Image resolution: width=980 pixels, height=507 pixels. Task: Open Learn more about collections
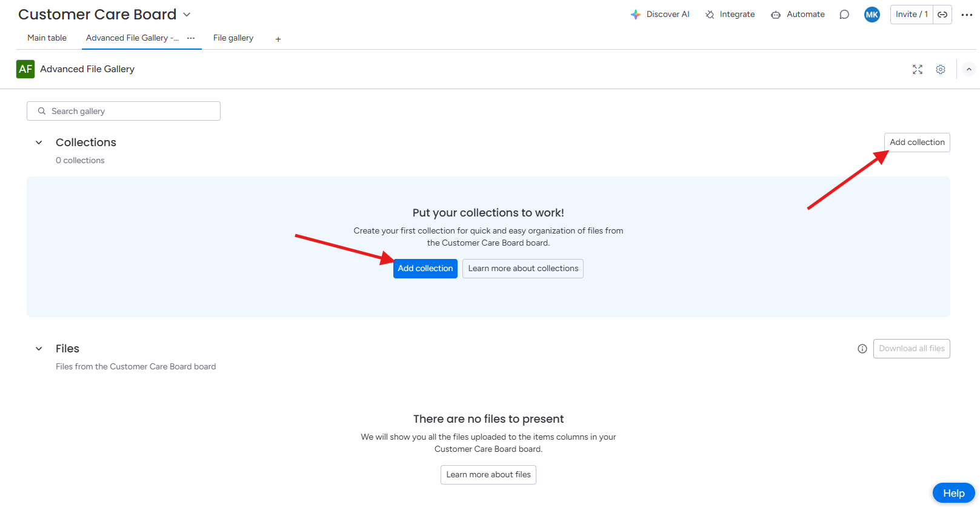coord(523,269)
